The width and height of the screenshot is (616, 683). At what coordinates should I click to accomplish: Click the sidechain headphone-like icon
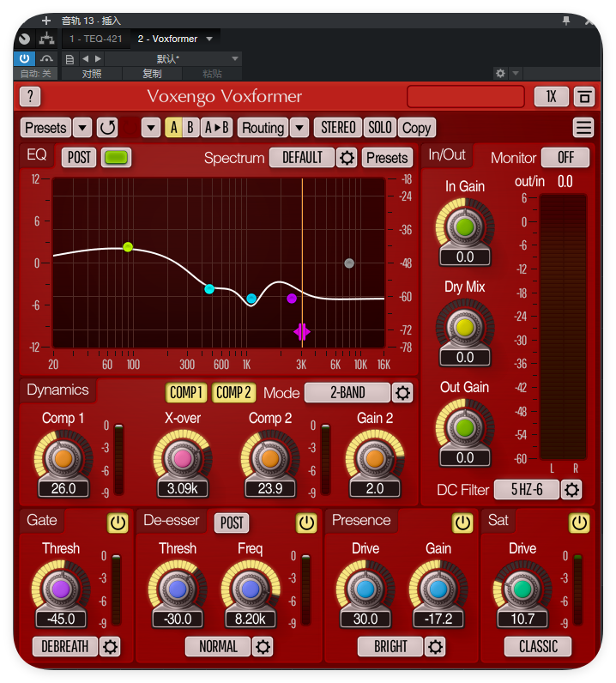tap(46, 58)
